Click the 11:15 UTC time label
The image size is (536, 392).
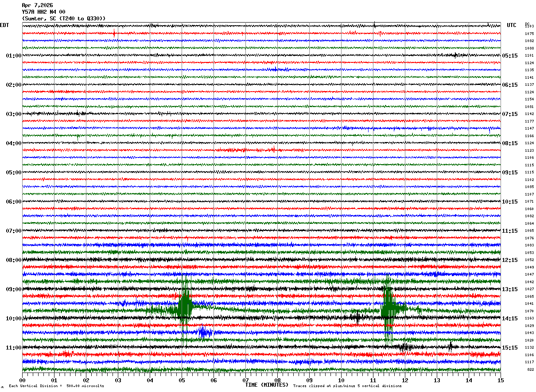(x=510, y=231)
